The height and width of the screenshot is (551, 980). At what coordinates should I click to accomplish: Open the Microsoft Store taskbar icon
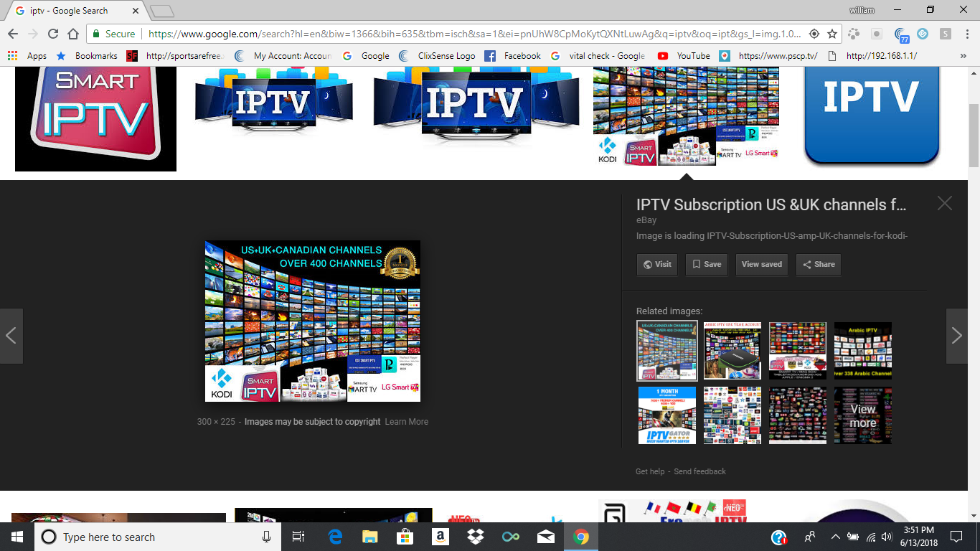pyautogui.click(x=405, y=537)
